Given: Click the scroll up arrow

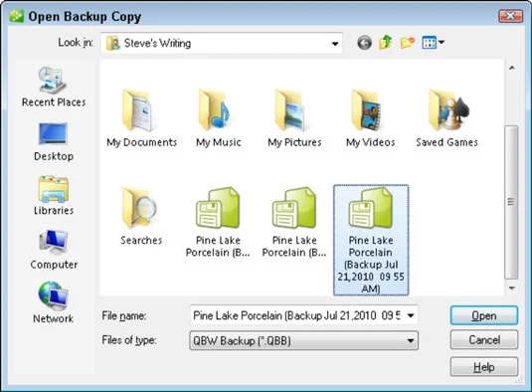Looking at the screenshot, I should coord(512,68).
